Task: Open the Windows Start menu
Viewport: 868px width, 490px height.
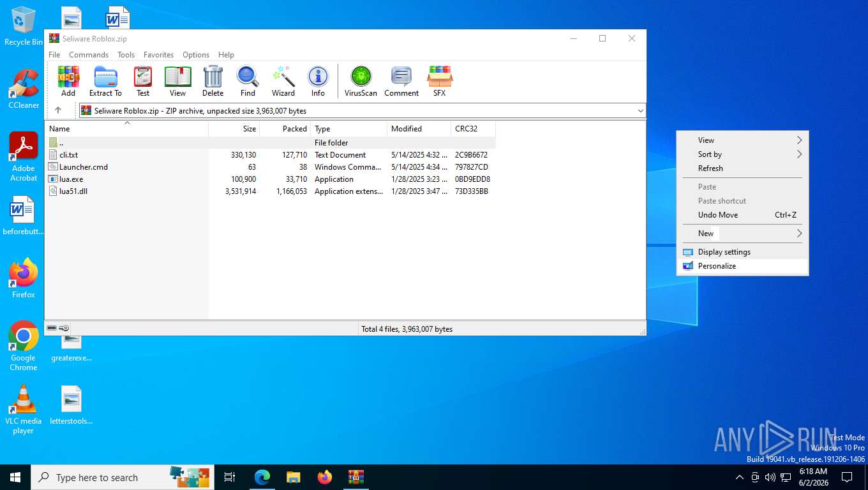Action: (x=15, y=477)
